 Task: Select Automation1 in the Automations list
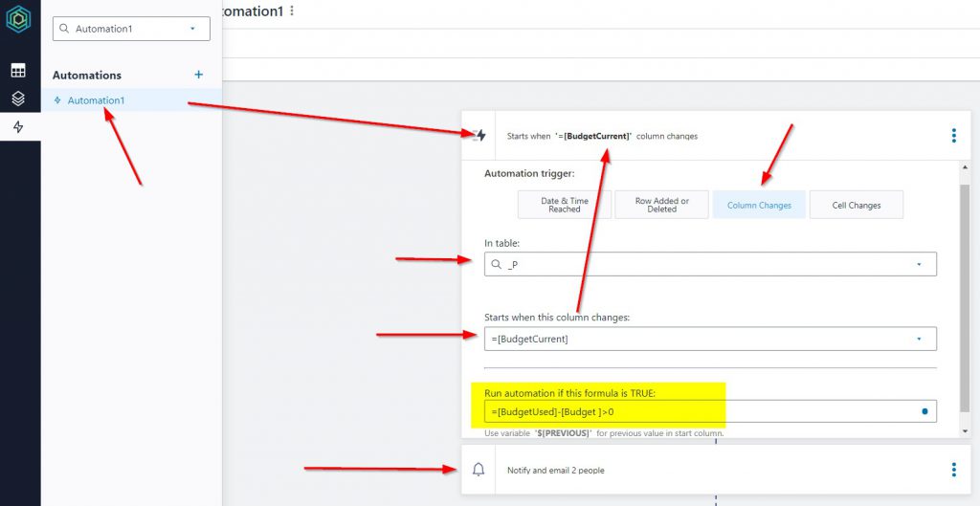pyautogui.click(x=96, y=100)
